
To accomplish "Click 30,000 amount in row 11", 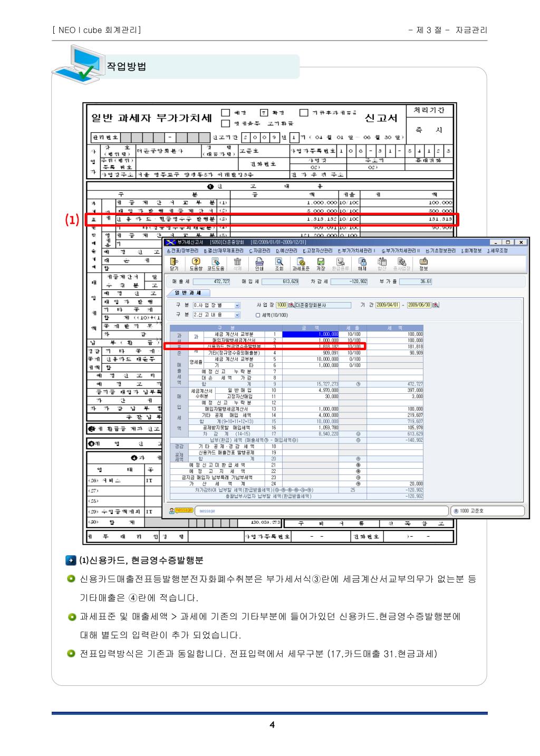I will (x=311, y=396).
